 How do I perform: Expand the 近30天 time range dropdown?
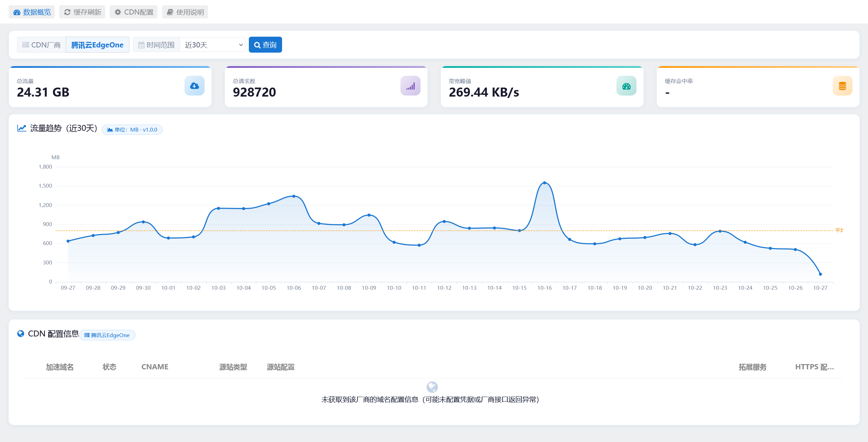213,45
